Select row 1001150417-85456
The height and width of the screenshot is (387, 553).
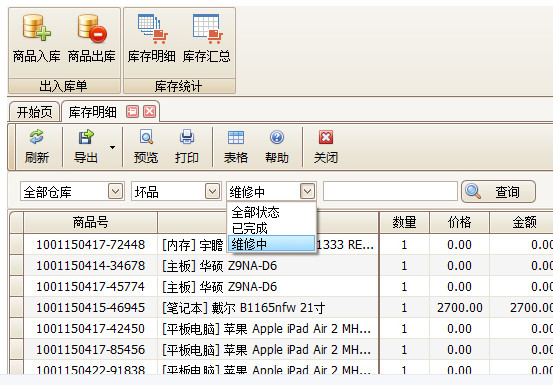click(x=281, y=350)
